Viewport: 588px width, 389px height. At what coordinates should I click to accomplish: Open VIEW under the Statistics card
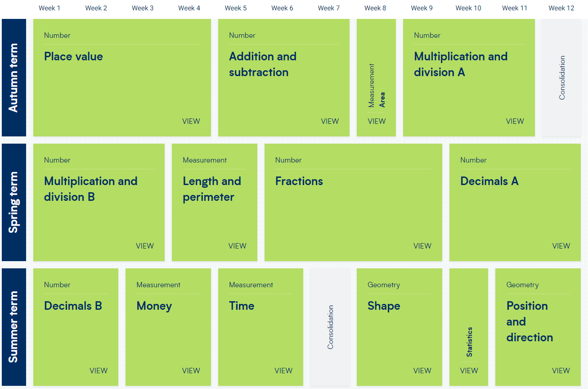click(x=469, y=371)
